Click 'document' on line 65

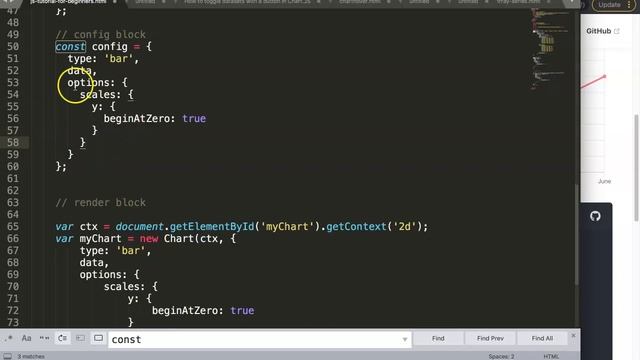140,227
